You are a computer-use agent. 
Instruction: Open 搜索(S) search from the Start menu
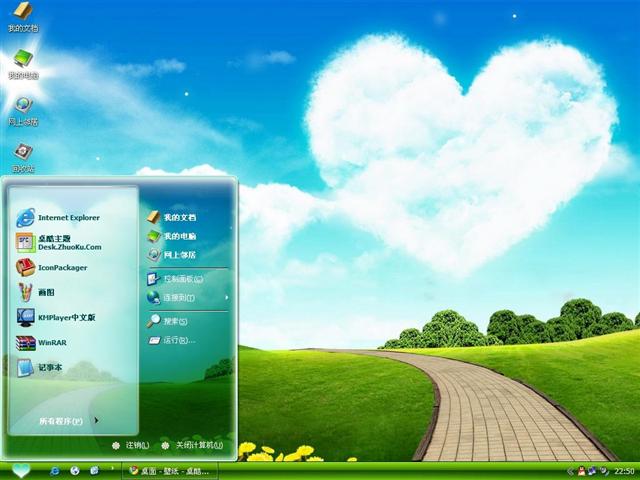coord(167,321)
